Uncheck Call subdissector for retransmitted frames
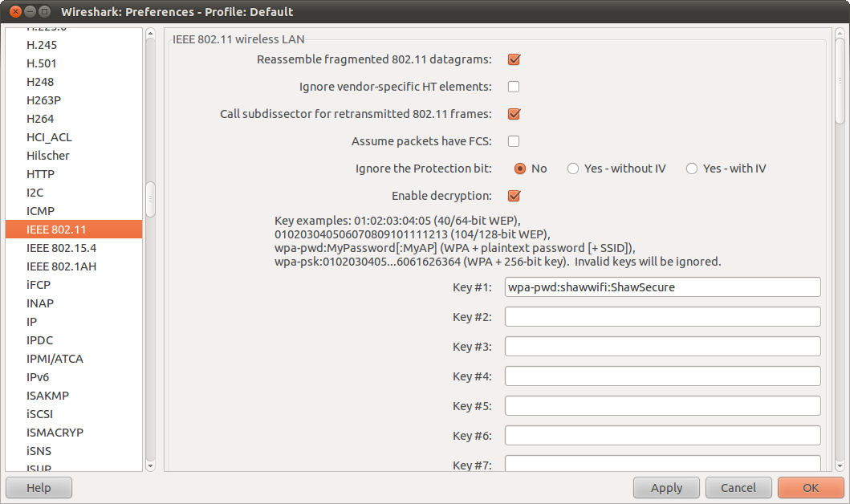Viewport: 850px width, 504px height. 514,114
